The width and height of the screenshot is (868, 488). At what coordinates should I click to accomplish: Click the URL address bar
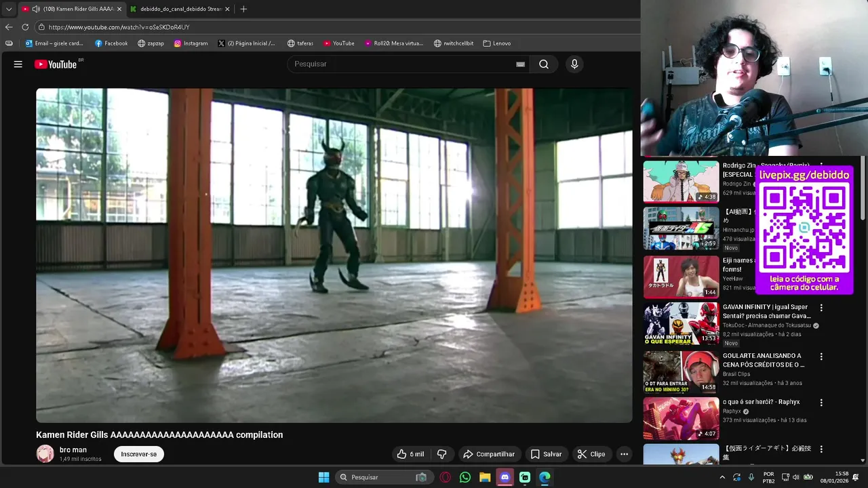339,27
